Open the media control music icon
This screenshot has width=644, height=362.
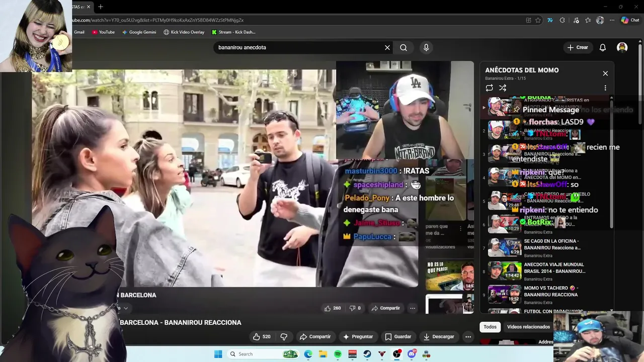tap(576, 20)
